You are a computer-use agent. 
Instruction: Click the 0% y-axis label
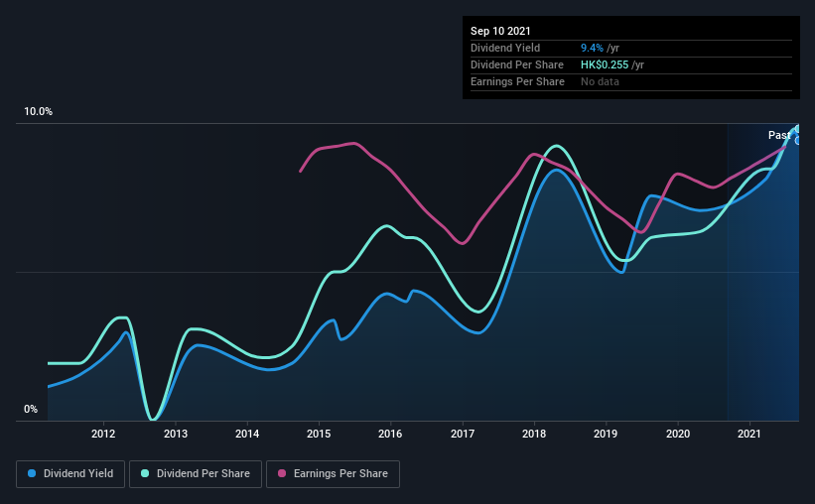click(x=31, y=410)
